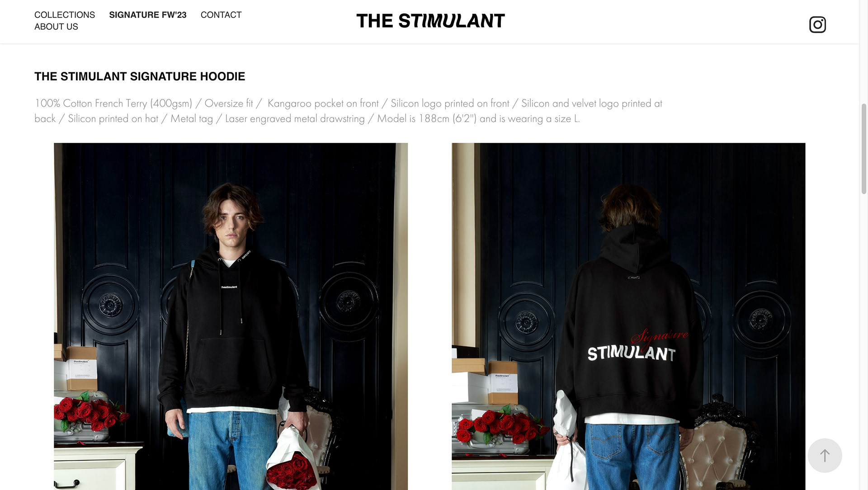Click the scroll-to-top arrow button

coord(825,456)
